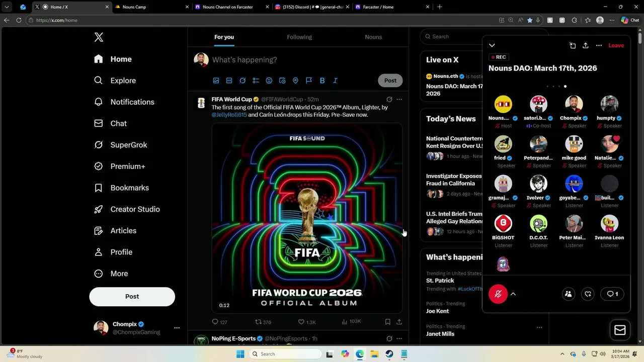
Task: Open more options in the Space panel header
Action: point(599,45)
